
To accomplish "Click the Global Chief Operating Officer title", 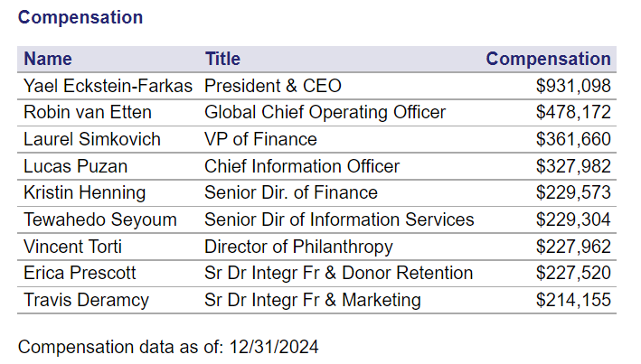I will coord(325,113).
